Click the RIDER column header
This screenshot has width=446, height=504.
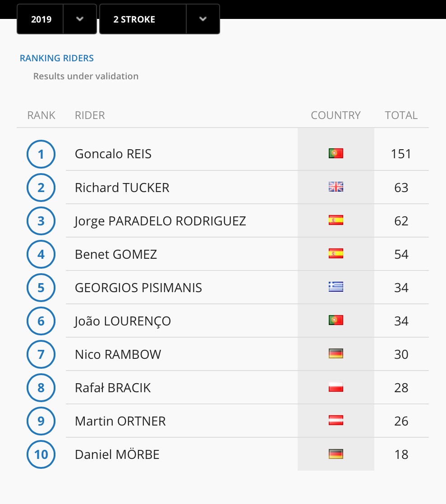90,115
